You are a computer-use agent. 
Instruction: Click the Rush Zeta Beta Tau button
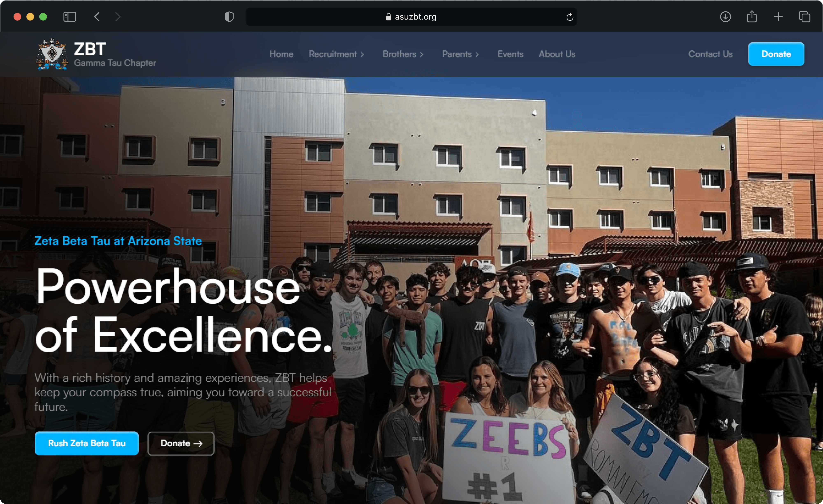click(x=86, y=443)
